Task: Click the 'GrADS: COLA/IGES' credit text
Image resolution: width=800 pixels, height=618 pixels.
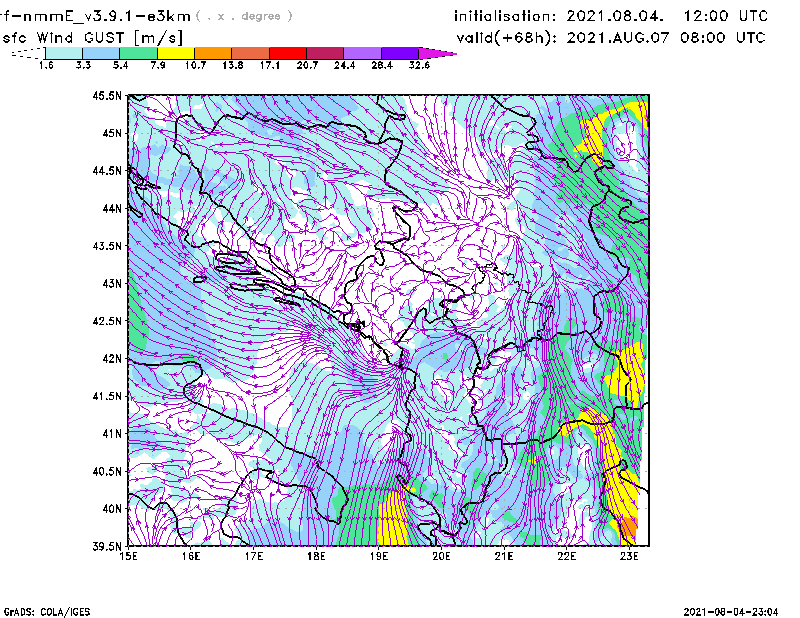Action: click(46, 612)
